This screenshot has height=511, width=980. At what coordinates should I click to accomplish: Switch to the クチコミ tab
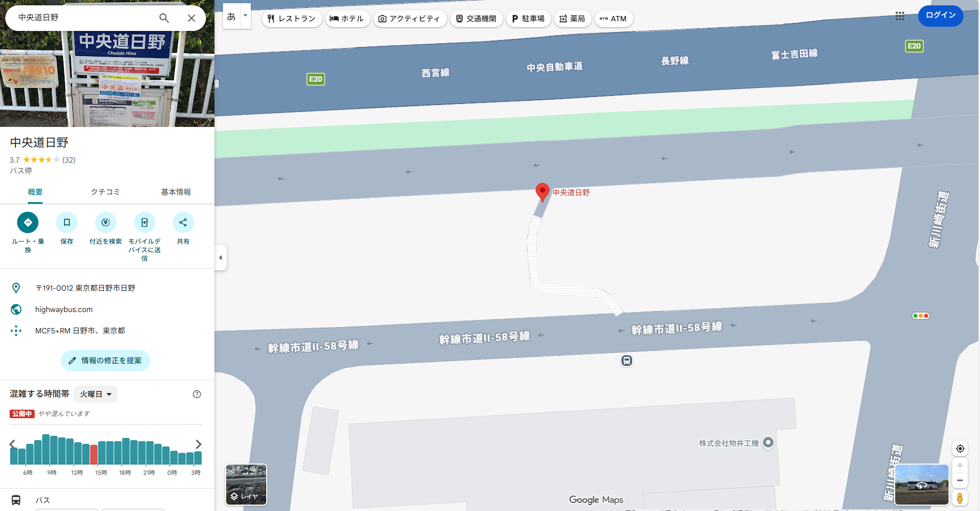105,192
